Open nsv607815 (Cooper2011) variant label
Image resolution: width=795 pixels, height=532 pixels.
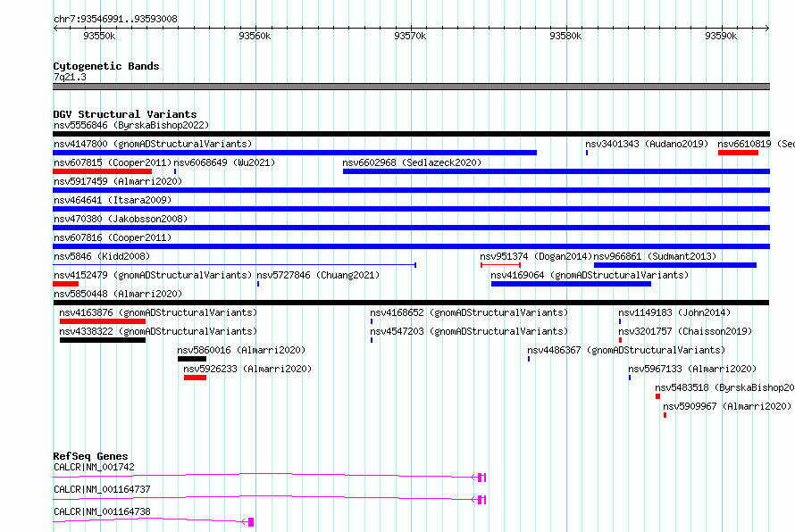pos(113,162)
